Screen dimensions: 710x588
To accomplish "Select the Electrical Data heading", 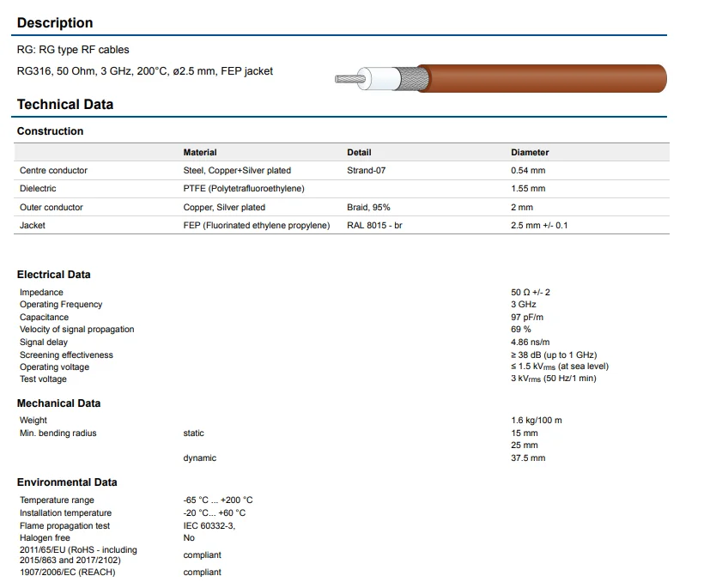I will click(54, 275).
